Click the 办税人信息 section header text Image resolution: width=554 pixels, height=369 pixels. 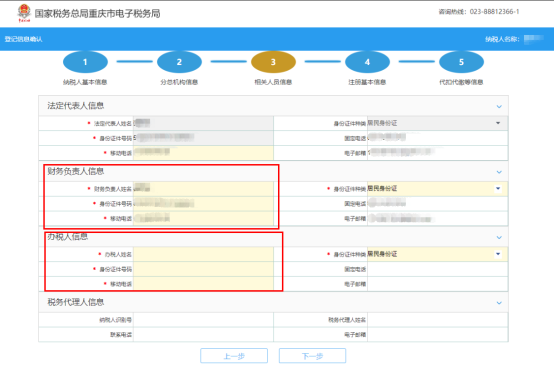[x=67, y=237]
